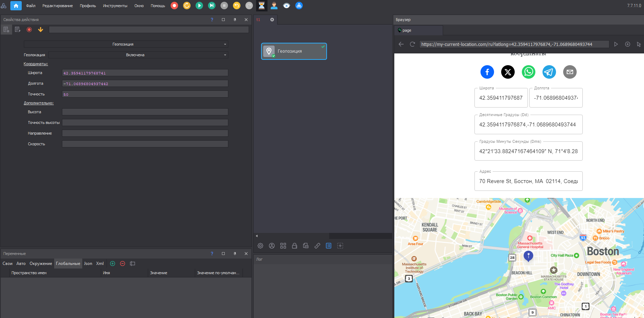Click the Скорость input field
The image size is (644, 318).
(x=145, y=144)
